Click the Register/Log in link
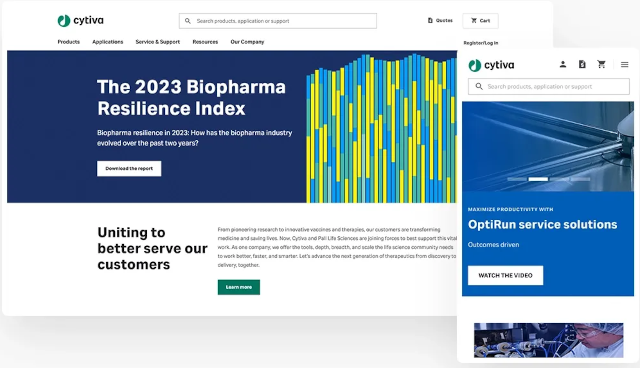 pyautogui.click(x=481, y=43)
